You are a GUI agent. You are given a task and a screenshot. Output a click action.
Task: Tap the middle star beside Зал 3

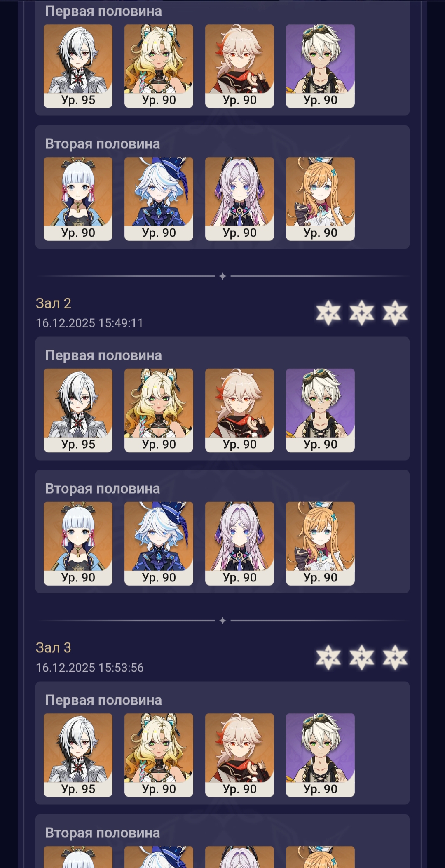click(362, 657)
